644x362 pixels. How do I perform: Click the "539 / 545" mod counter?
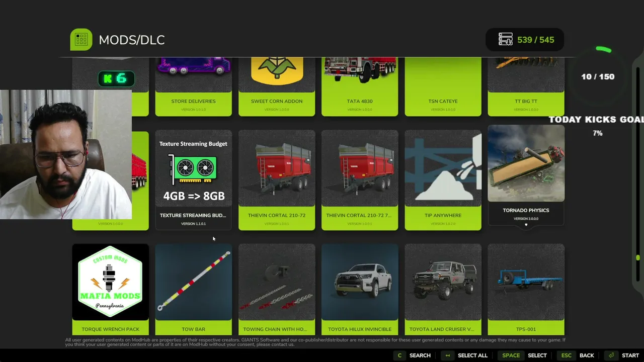(x=535, y=40)
